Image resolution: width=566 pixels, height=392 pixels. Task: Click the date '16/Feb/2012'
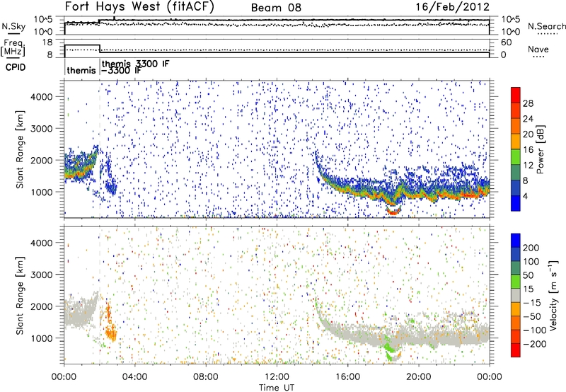pos(452,7)
